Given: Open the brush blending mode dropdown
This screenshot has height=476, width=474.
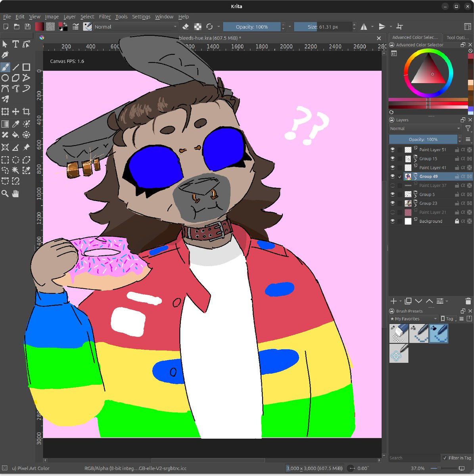Looking at the screenshot, I should coord(135,27).
